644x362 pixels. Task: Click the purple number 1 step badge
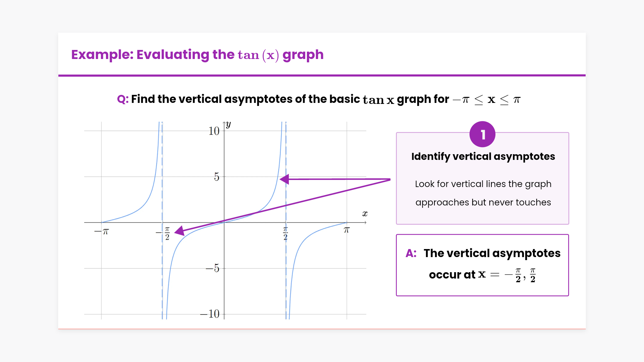point(482,134)
